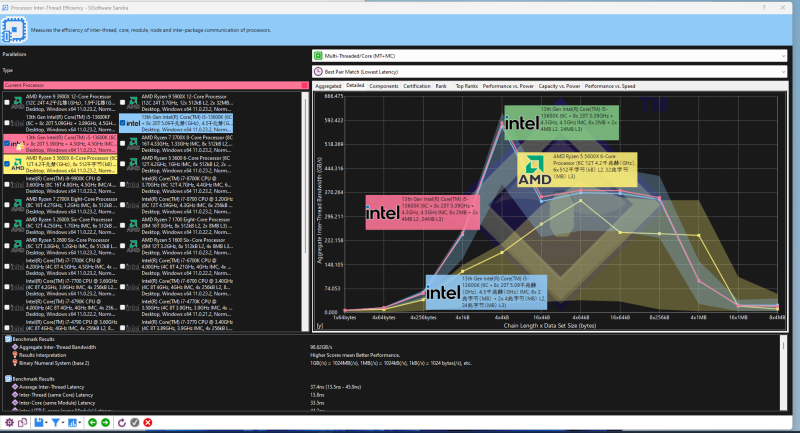This screenshot has height=433, width=800.
Task: Open the filter icon dropdown arrow
Action: click(x=62, y=423)
